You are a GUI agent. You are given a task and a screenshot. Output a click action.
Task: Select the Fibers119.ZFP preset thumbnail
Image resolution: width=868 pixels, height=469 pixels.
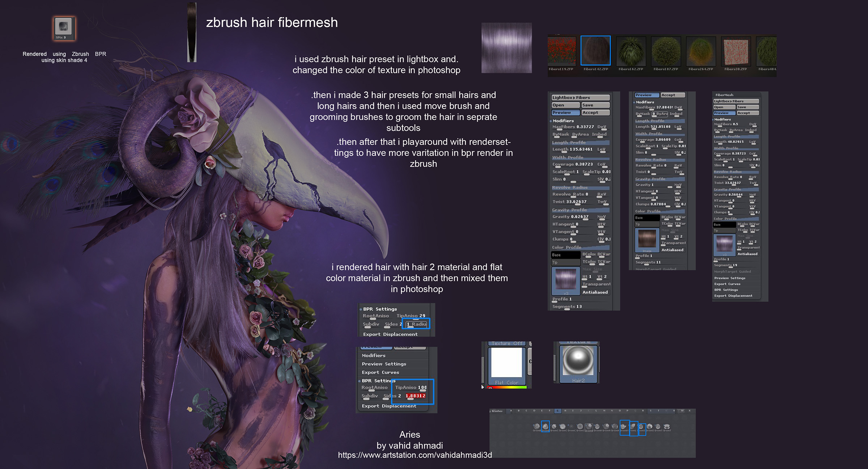pos(562,51)
